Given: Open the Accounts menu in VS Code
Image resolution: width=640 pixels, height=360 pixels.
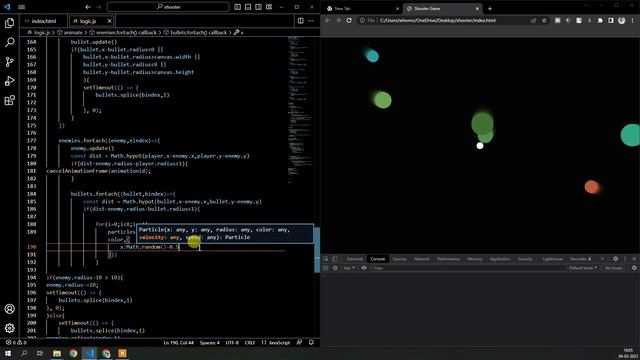Looking at the screenshot, I should [x=9, y=309].
